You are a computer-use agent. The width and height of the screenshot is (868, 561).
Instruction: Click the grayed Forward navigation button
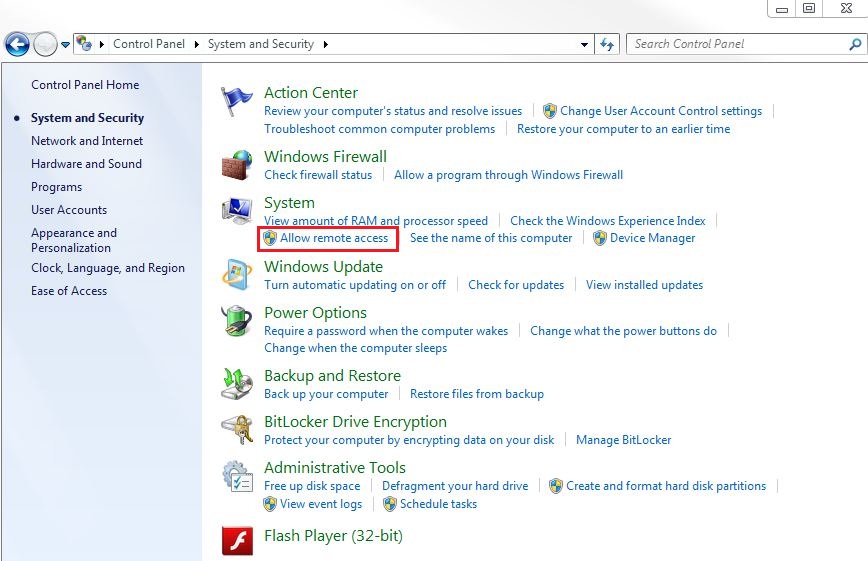(45, 44)
